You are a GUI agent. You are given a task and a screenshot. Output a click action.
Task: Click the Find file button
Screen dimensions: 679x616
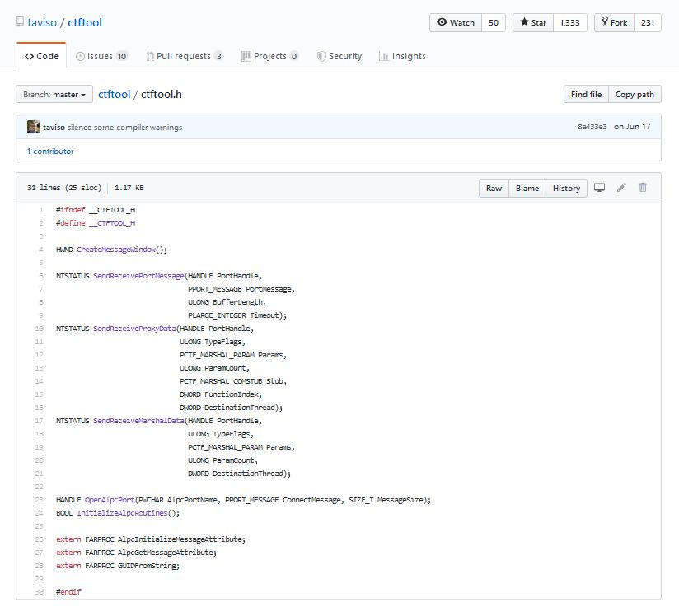coord(586,95)
